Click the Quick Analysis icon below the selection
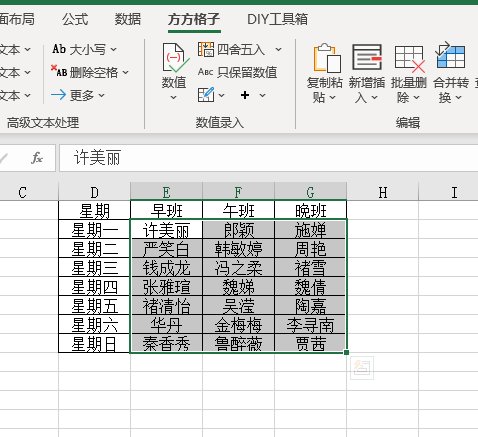 tap(362, 368)
